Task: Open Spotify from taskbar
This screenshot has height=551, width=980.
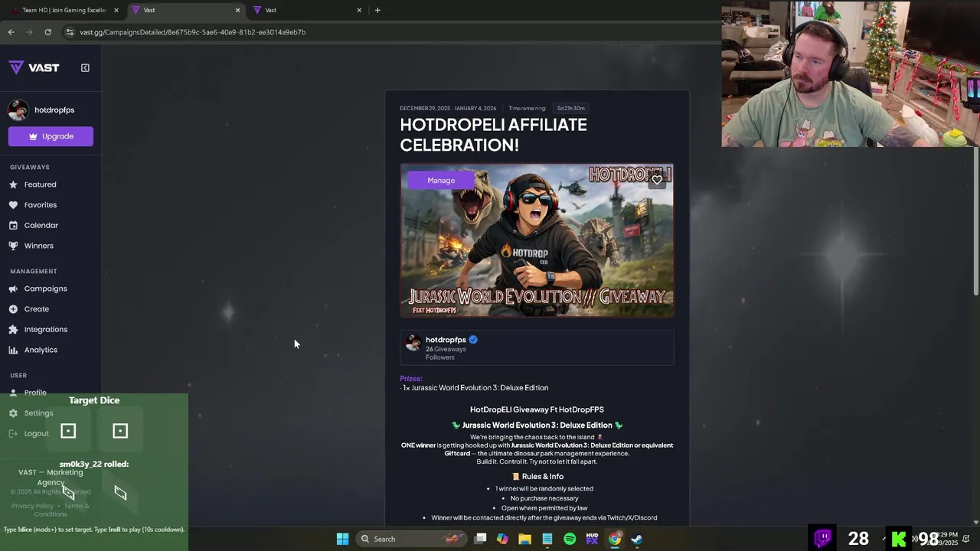Action: coord(570,539)
